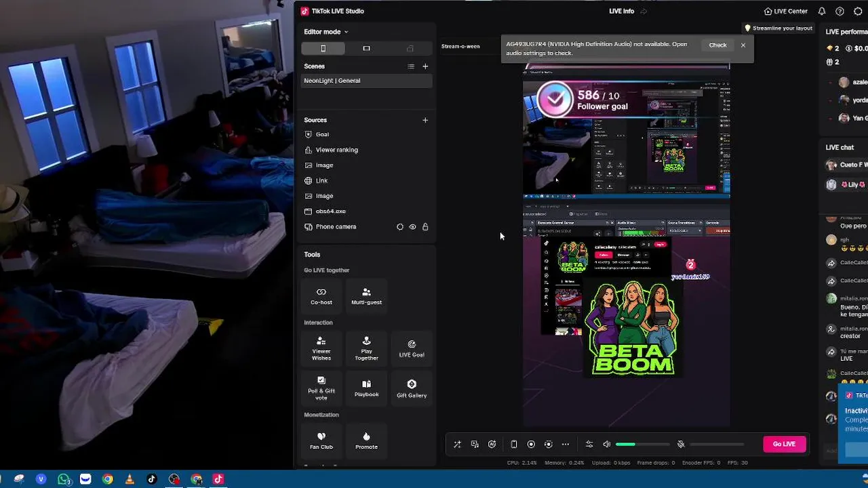Adjust the speaker volume slider
Image resolution: width=868 pixels, height=488 pixels.
pyautogui.click(x=642, y=445)
